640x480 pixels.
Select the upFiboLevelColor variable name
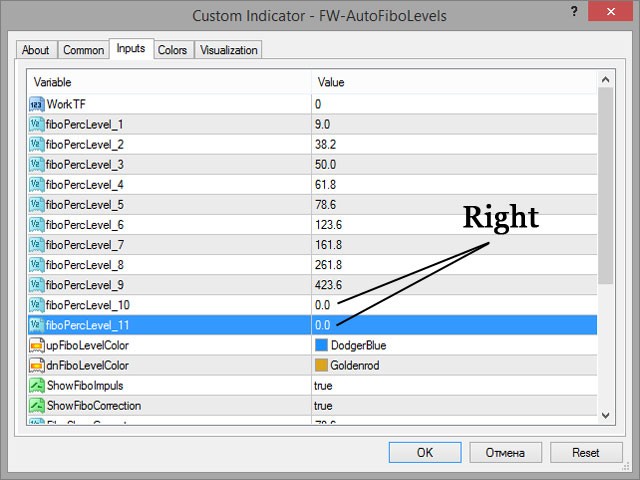(x=87, y=346)
